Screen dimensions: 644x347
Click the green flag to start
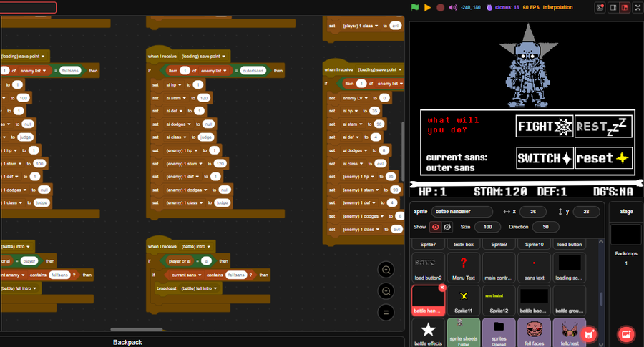tap(415, 7)
